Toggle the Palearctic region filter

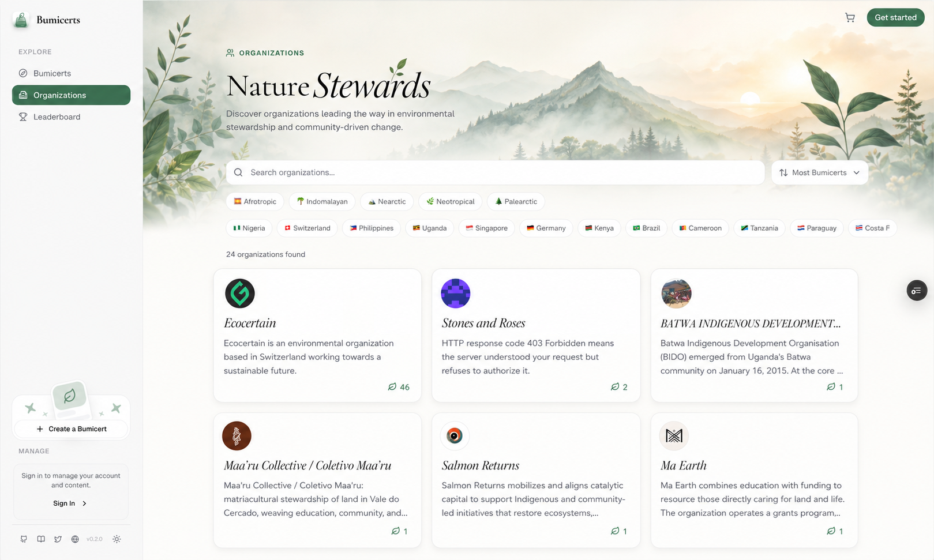coord(516,201)
